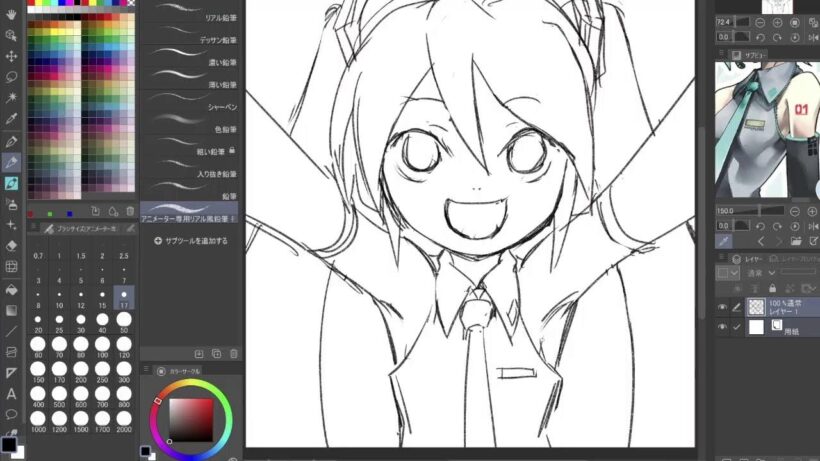Hide the 100% 通常 レイヤー1 layer

tap(723, 307)
